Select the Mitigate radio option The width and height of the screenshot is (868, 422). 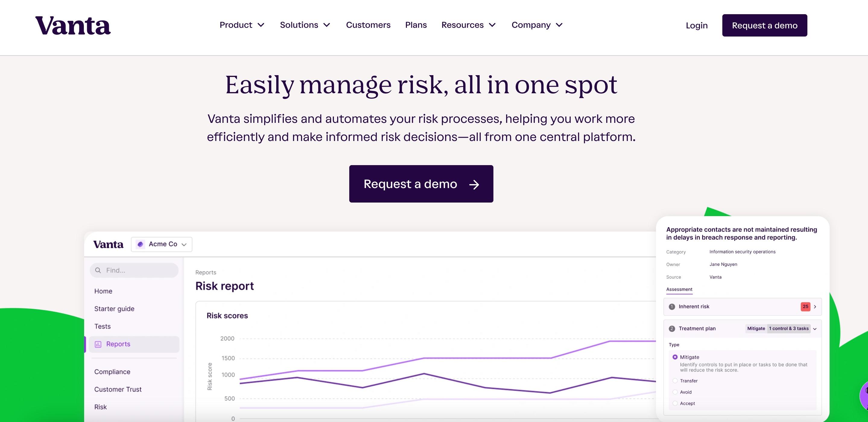[675, 357]
